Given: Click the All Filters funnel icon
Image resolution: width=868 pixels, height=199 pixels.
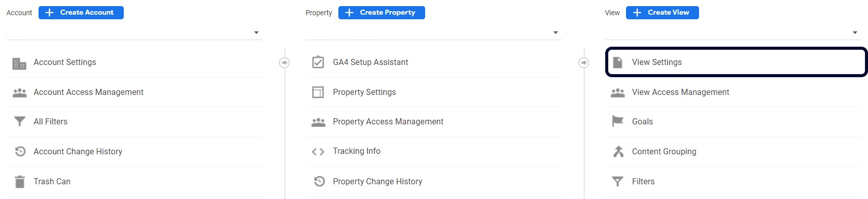Looking at the screenshot, I should (x=20, y=121).
